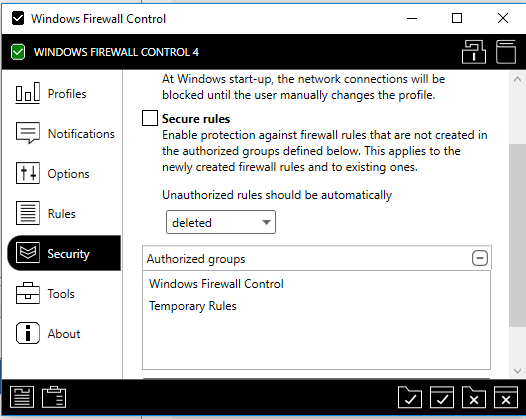Click the About info icon

coord(28,333)
